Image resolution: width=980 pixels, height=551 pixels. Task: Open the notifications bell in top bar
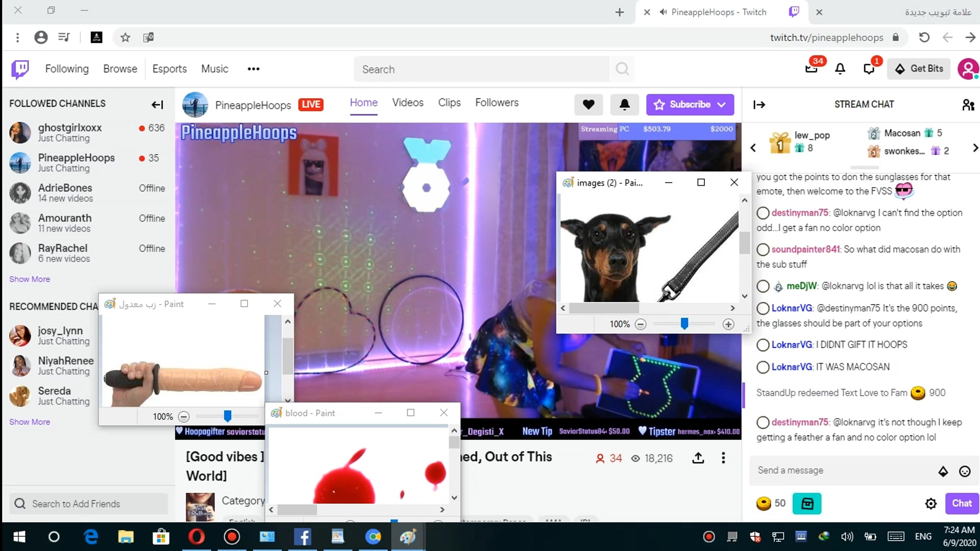tap(840, 69)
